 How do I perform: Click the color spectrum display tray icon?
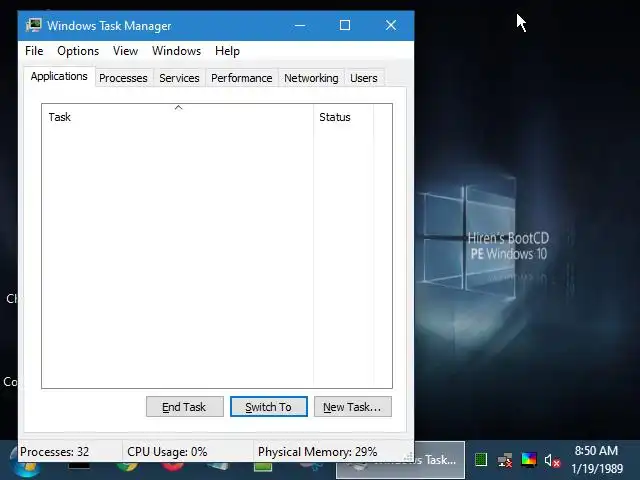tap(529, 459)
